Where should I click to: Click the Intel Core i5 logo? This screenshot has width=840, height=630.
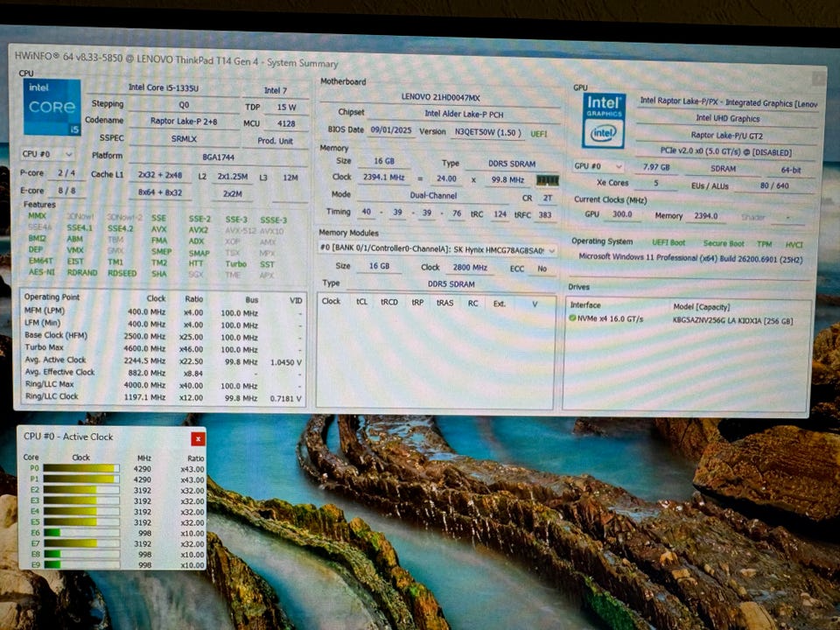[x=52, y=108]
